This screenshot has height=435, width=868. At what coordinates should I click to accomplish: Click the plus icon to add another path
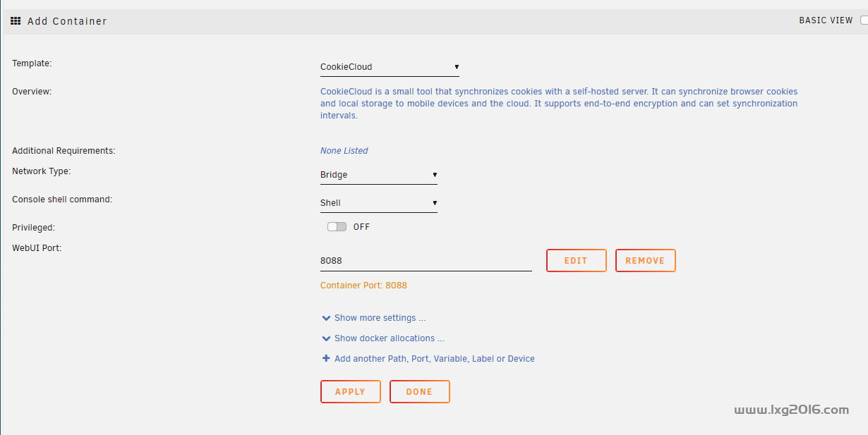pos(326,359)
